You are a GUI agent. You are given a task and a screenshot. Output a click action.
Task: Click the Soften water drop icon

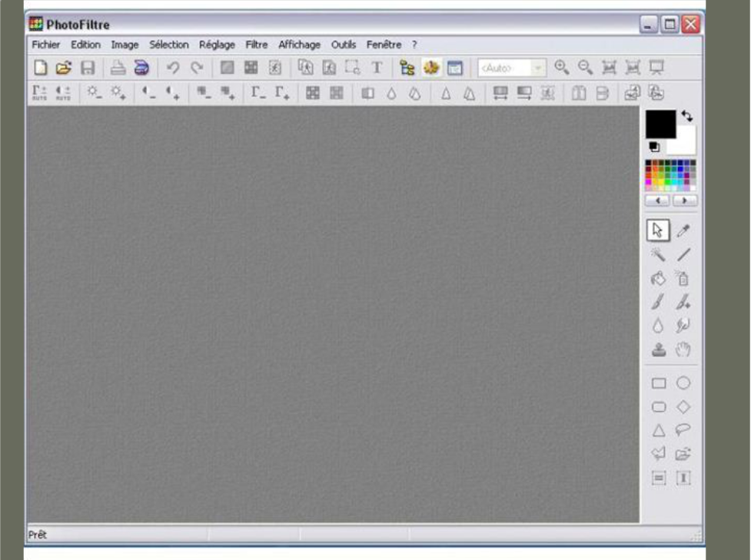391,94
